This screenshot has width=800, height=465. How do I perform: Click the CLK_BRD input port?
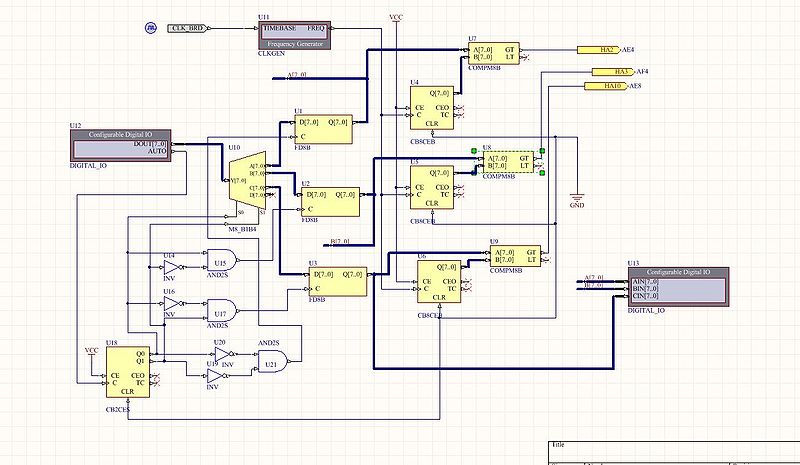pos(186,29)
